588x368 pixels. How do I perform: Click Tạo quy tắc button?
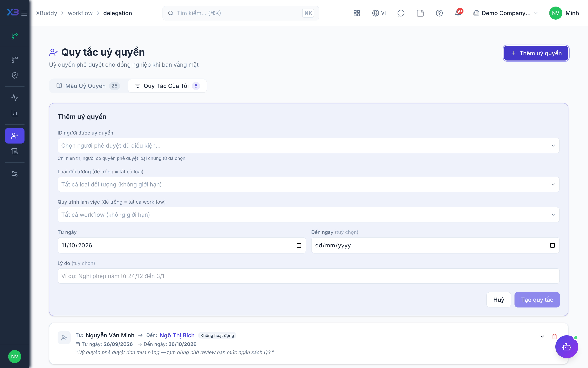[537, 300]
